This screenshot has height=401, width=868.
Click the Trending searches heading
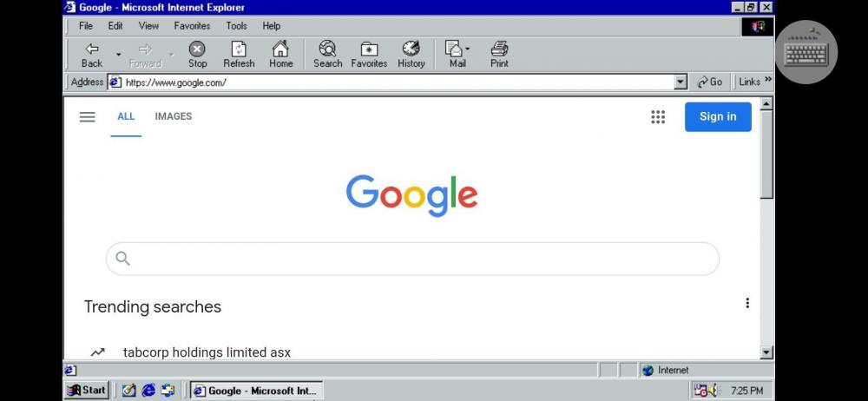pyautogui.click(x=152, y=307)
